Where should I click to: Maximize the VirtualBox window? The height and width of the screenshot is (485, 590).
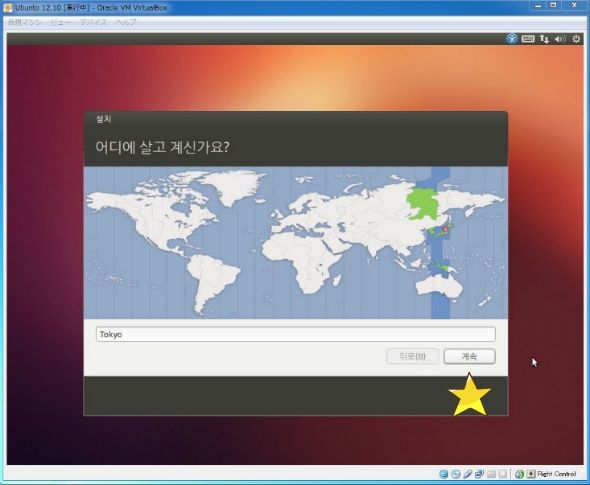coord(553,6)
